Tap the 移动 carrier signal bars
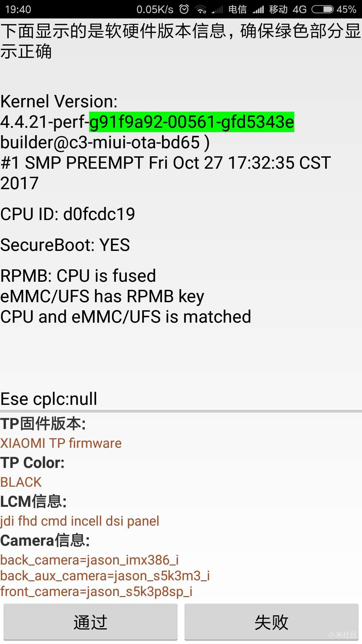362x644 pixels. [258, 9]
